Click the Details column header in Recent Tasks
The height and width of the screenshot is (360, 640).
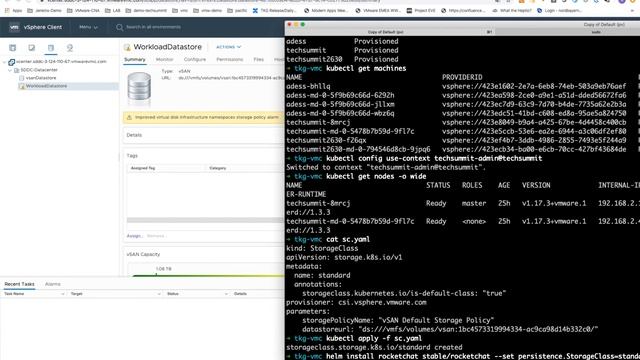coord(240,294)
